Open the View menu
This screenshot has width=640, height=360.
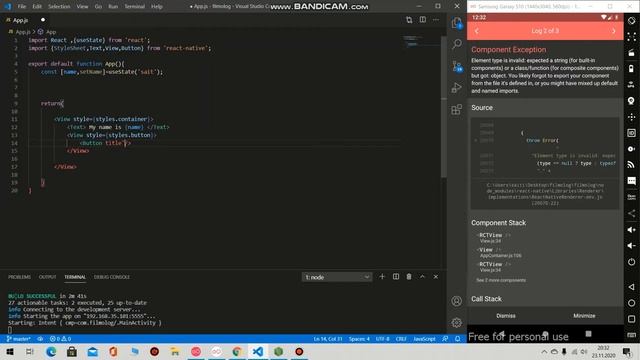[82, 7]
